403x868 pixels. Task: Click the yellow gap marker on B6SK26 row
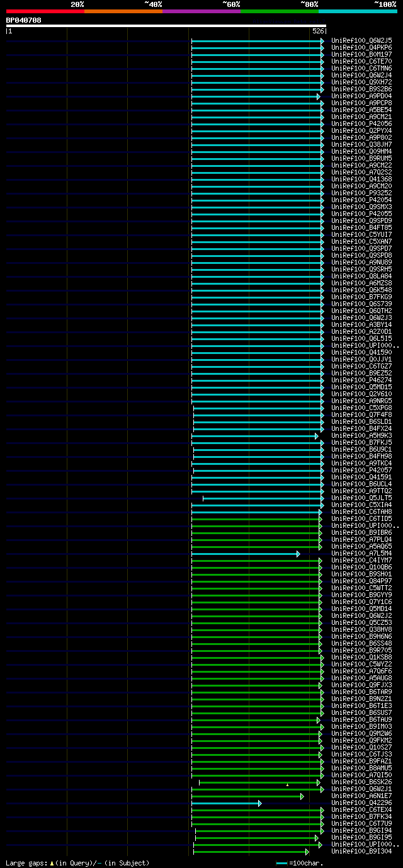tap(287, 785)
